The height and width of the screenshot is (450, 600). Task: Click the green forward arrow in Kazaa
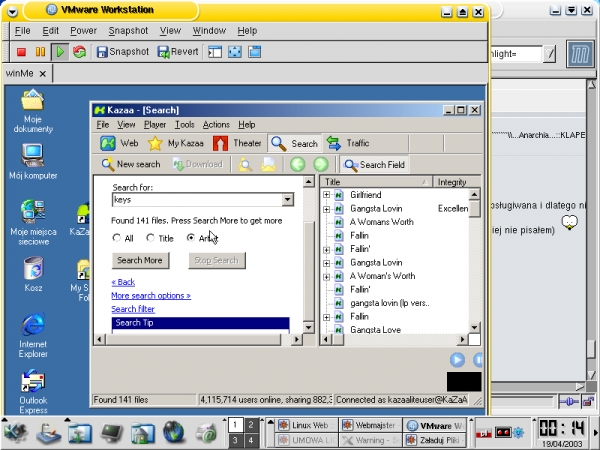pyautogui.click(x=321, y=165)
